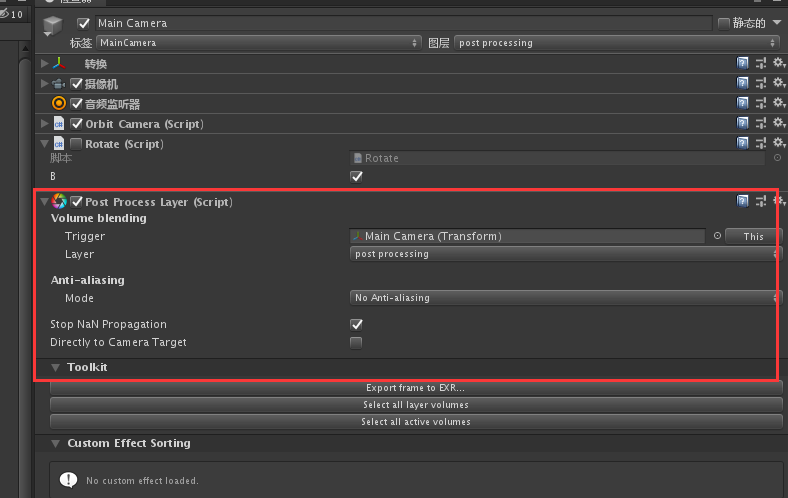Click preset icon on the Camera (摄像机) component row

(x=761, y=83)
